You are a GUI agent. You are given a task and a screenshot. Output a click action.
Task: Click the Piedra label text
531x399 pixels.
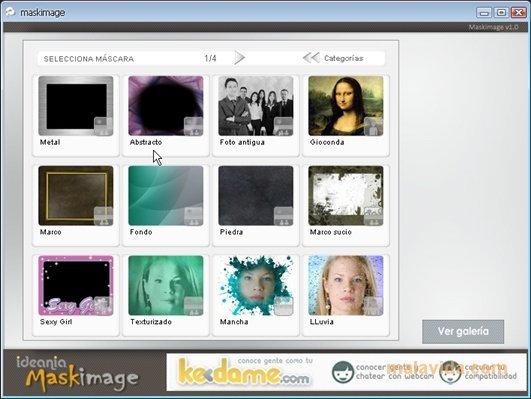pyautogui.click(x=232, y=232)
